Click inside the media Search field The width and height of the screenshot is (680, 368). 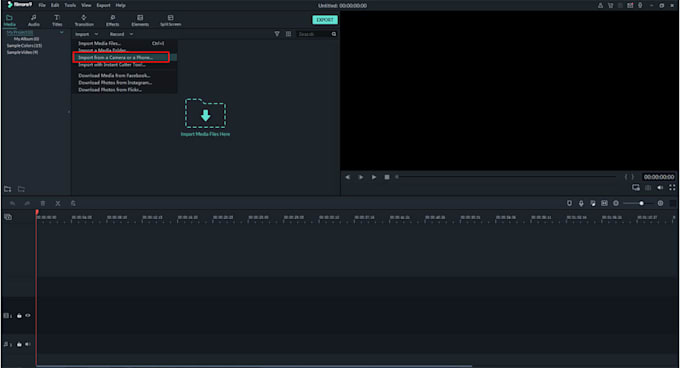click(x=313, y=34)
